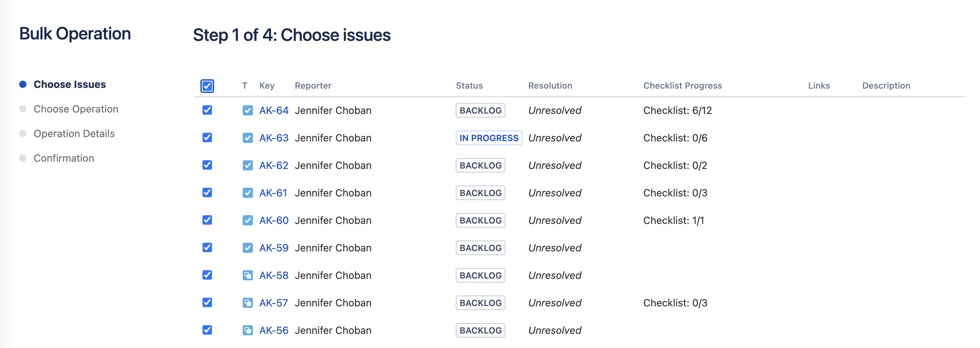This screenshot has height=348, width=980.
Task: Uncheck the checkbox for issue AK-64
Action: 207,110
